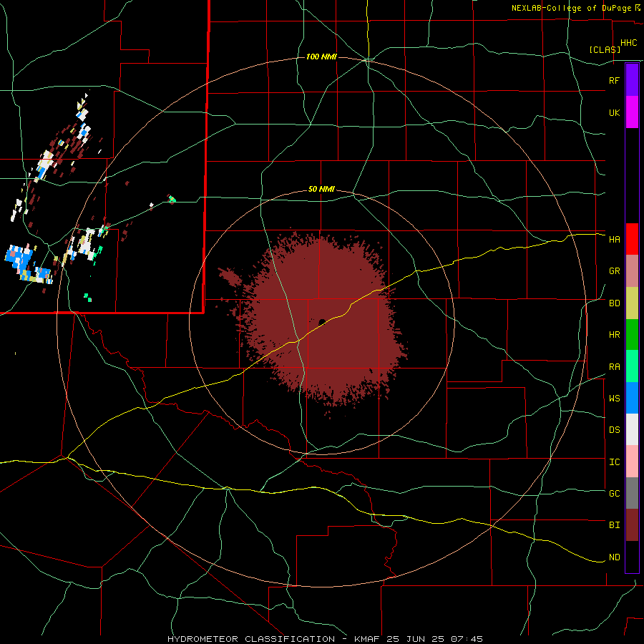This screenshot has height=644, width=644.
Task: Click the [CLAS] units label
Action: click(605, 49)
